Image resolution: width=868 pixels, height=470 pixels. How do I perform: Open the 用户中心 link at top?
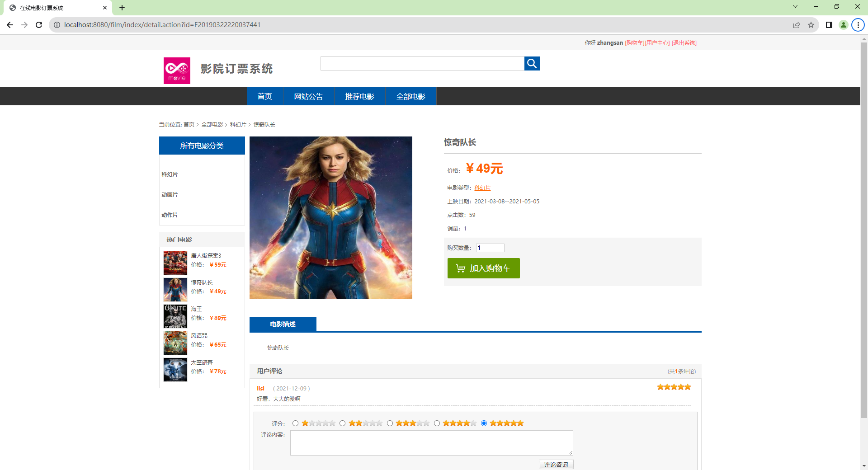click(x=657, y=43)
